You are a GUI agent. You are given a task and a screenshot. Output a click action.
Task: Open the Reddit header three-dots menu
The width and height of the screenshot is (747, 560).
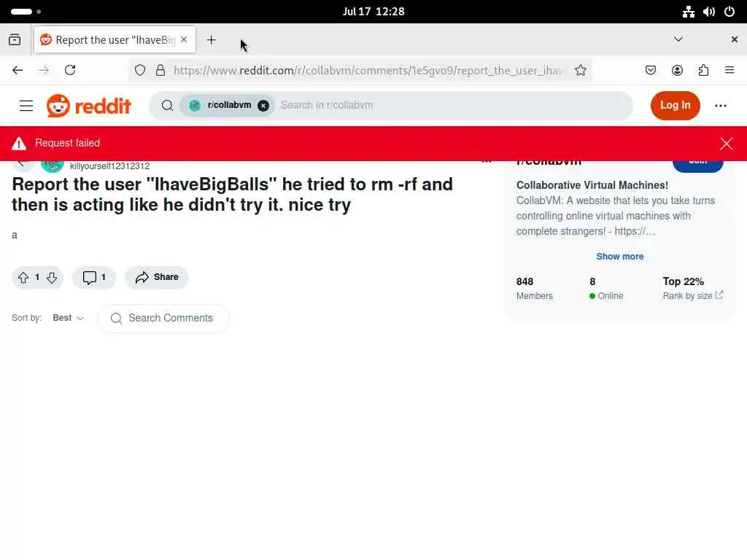pyautogui.click(x=720, y=106)
